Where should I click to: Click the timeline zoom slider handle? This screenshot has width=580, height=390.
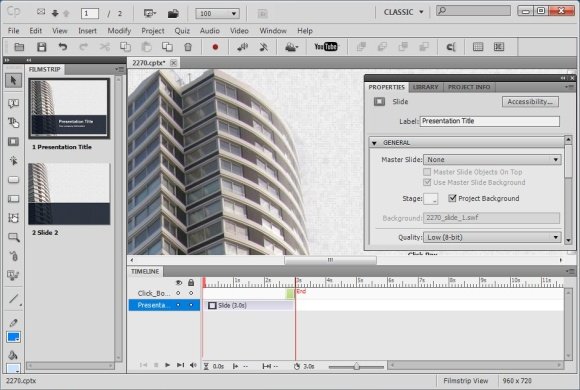click(x=357, y=366)
